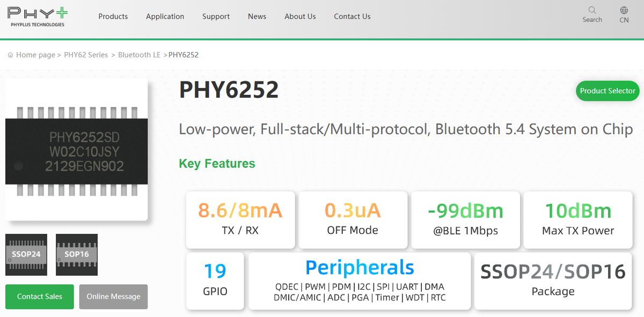Screen dimensions: 644x317
Task: Click the Online Message button
Action: (113, 297)
